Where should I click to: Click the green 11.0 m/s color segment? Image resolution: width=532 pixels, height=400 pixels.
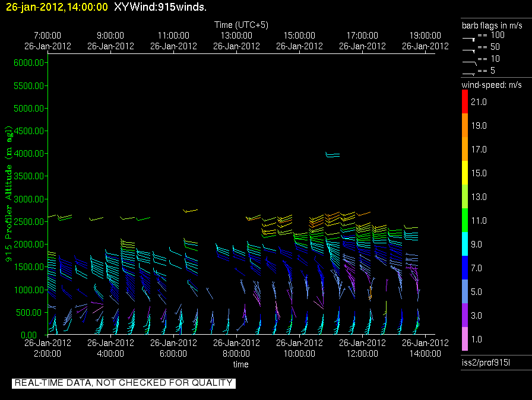click(x=465, y=220)
